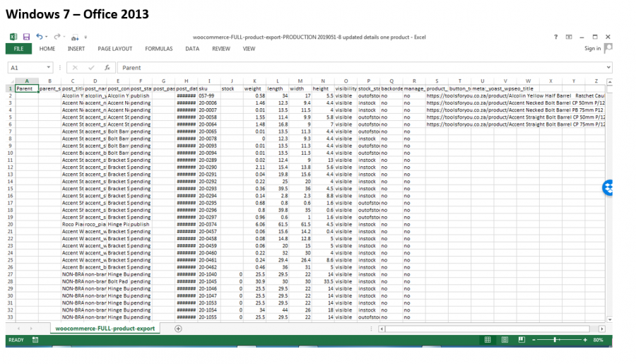This screenshot has height=364, width=636.
Task: Click the Insert Function fx icon
Action: click(107, 68)
